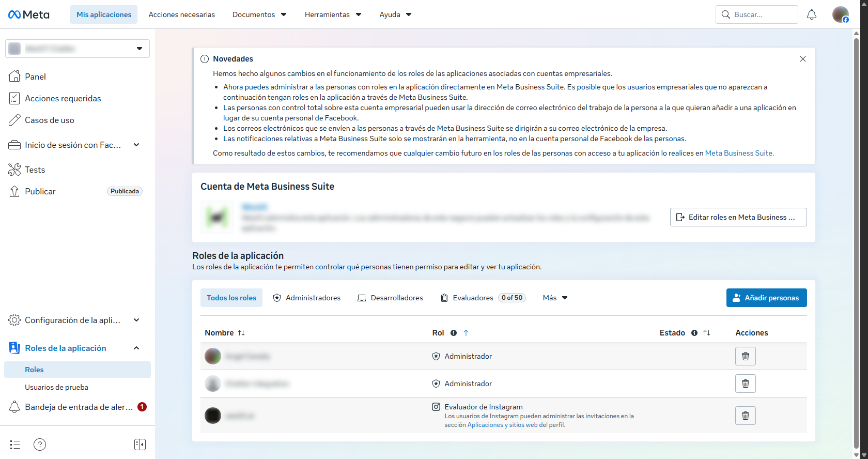Collapse the sidebar panel icon
The image size is (868, 459).
click(140, 445)
